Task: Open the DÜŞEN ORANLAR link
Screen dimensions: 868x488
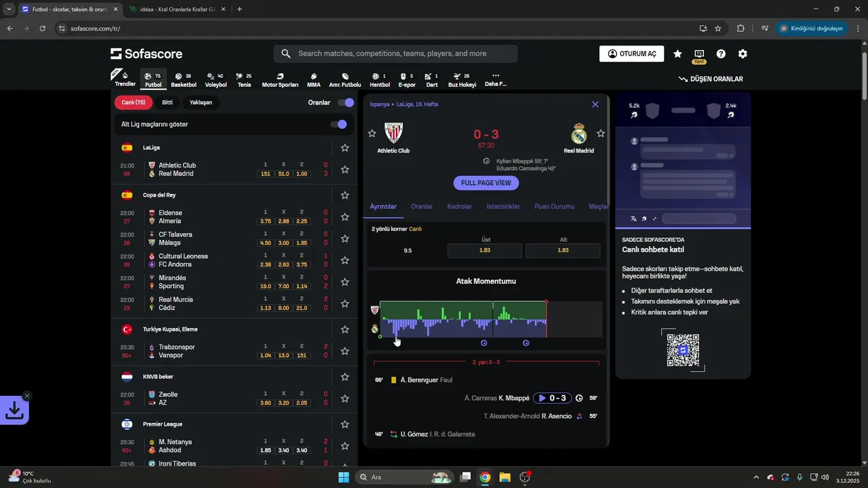Action: [x=711, y=79]
